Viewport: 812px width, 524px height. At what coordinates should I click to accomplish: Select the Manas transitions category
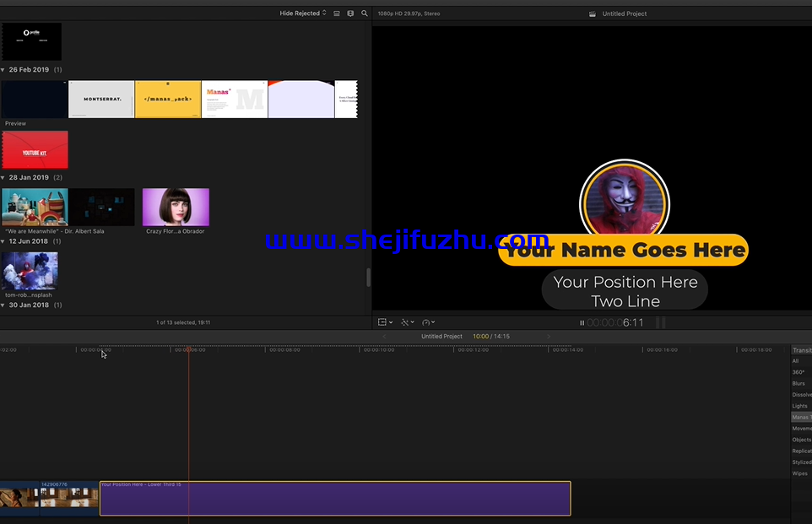point(802,418)
